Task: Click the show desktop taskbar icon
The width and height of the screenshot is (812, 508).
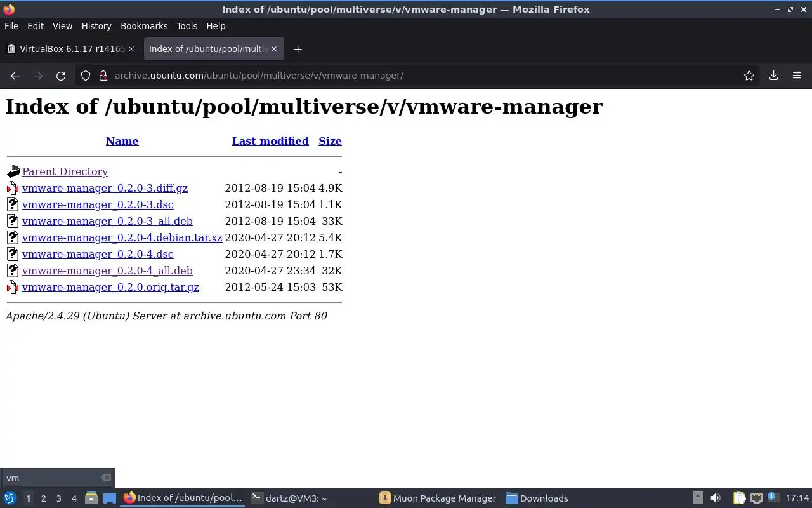Action: tap(110, 498)
